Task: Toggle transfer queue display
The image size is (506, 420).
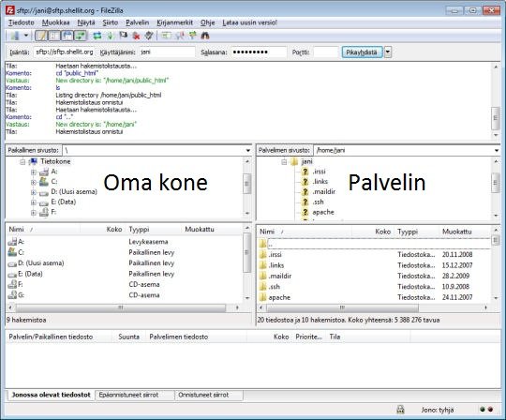Action: [x=80, y=36]
